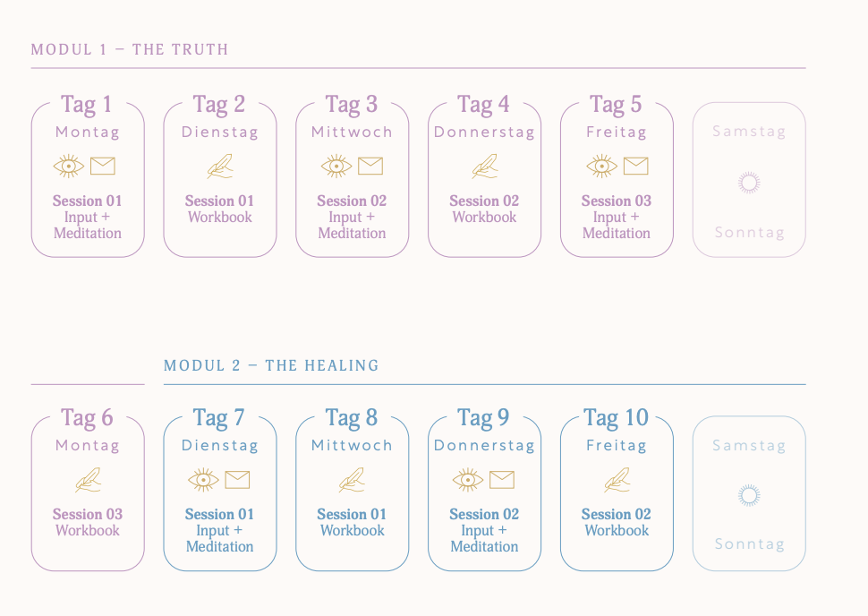Click the quill icon in Tag 6 card
The image size is (868, 616).
[88, 480]
